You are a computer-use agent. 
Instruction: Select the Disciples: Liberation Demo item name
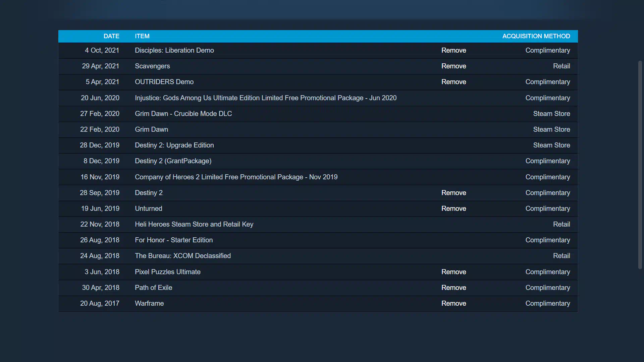point(174,50)
